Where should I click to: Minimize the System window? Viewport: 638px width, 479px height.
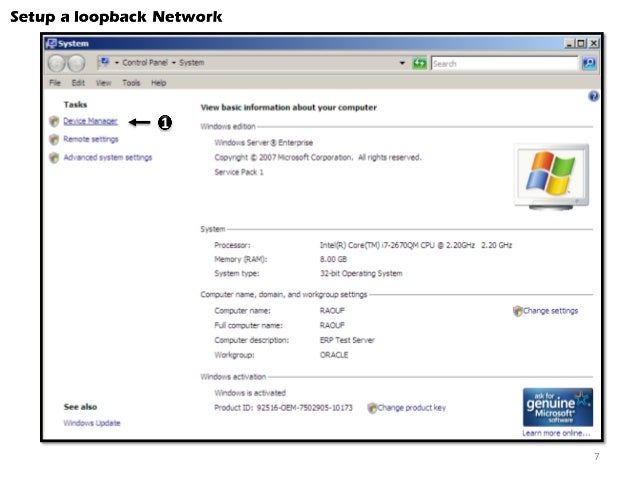[x=569, y=43]
